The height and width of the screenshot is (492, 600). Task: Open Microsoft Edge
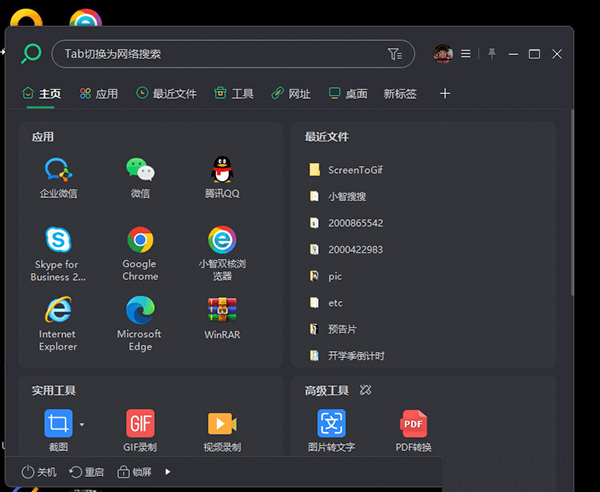pos(140,318)
